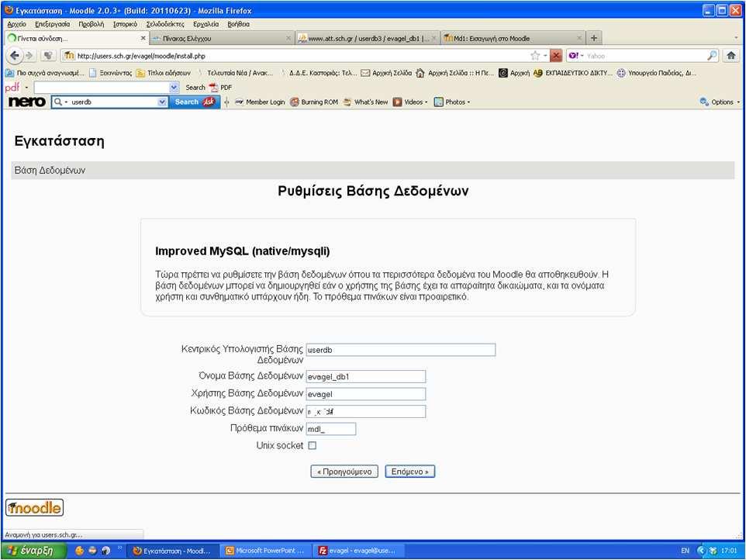Close the 'Γίνεται σύνδεση' tab
Screen dimensions: 746x560
click(x=143, y=38)
